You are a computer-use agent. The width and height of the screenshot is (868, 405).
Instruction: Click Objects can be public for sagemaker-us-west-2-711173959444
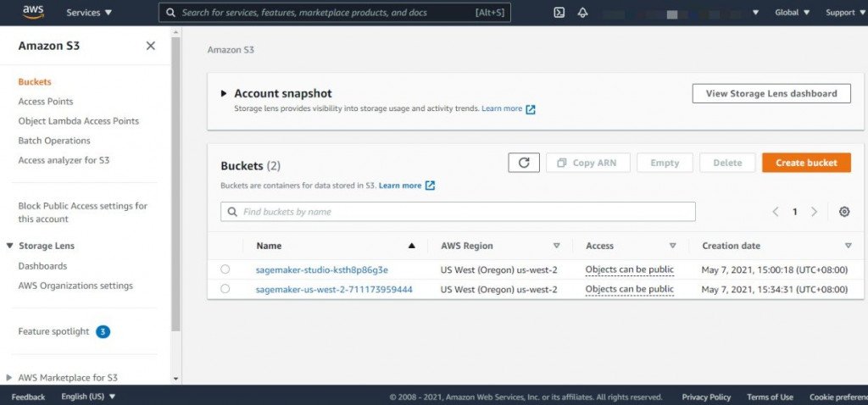click(630, 290)
